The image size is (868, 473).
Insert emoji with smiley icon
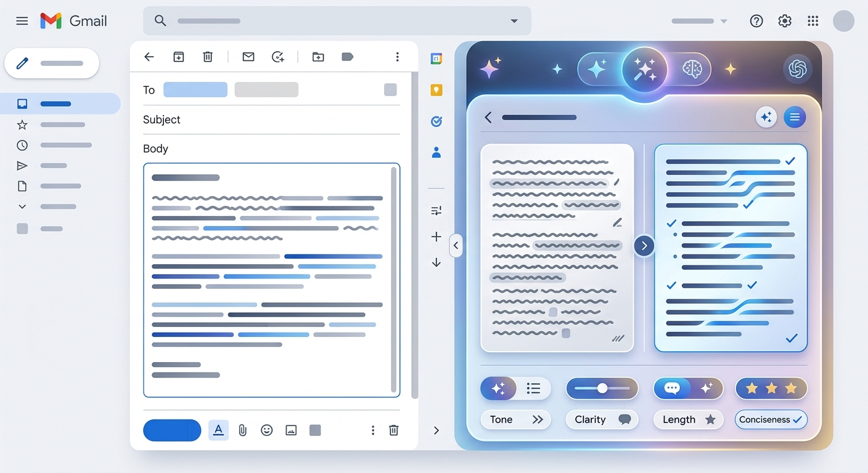[x=267, y=431]
